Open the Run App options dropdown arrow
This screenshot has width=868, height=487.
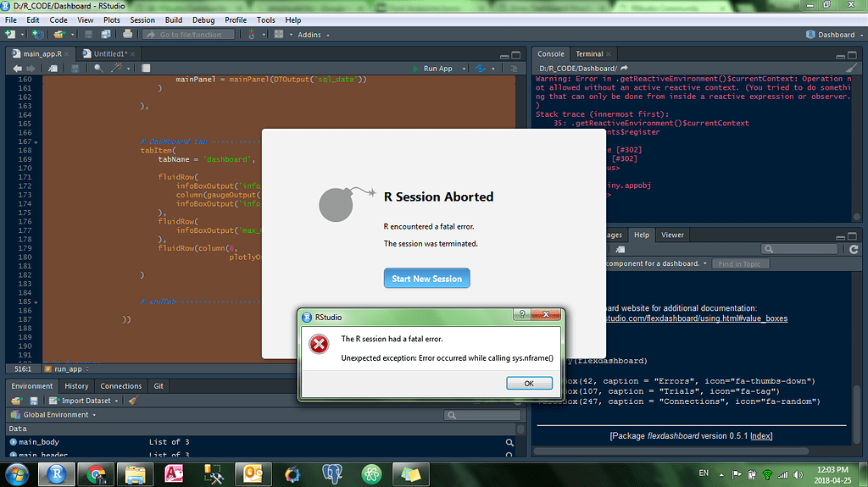pyautogui.click(x=464, y=69)
